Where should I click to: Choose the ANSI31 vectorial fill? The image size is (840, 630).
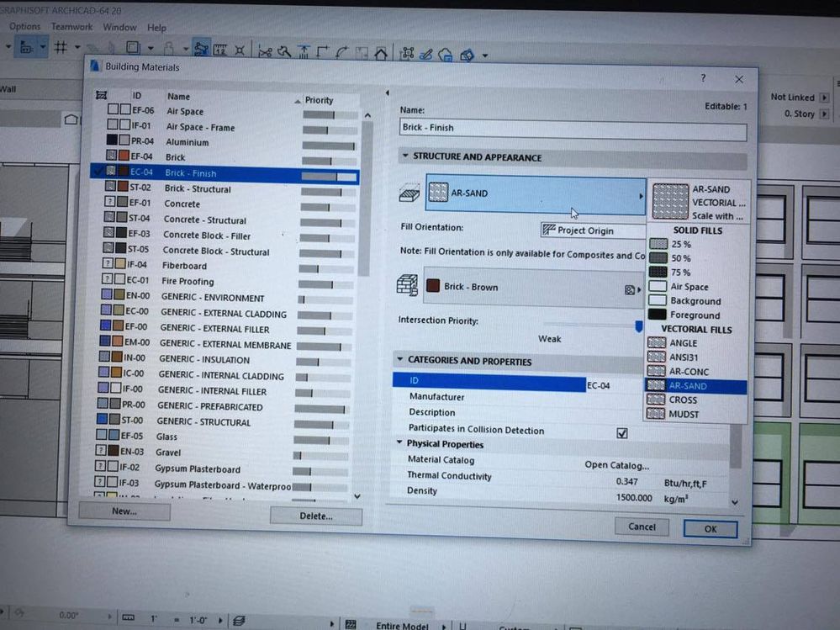[x=696, y=357]
